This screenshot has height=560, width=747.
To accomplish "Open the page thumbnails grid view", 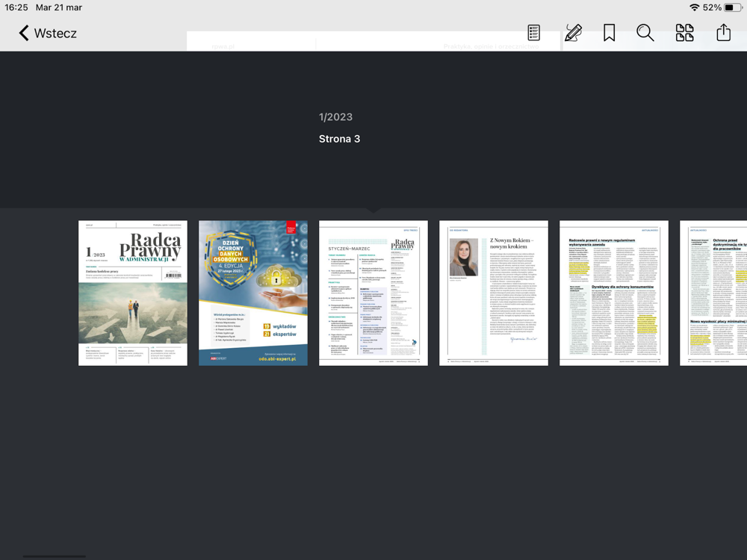I will pyautogui.click(x=684, y=33).
